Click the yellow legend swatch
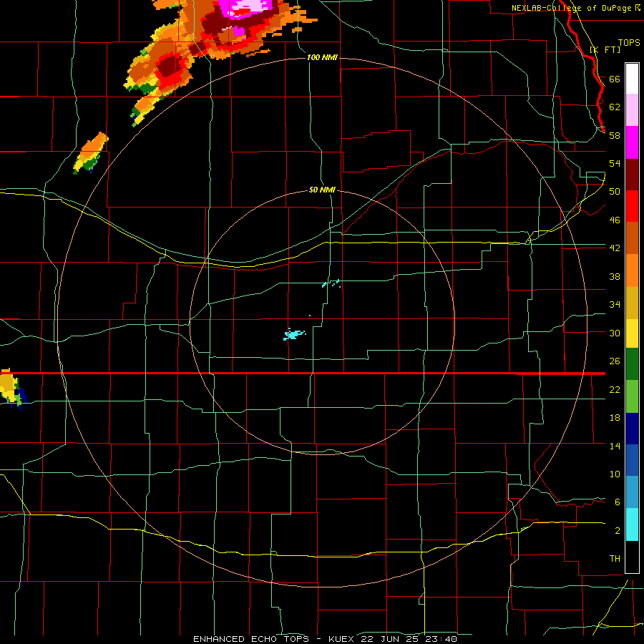Image resolution: width=644 pixels, height=644 pixels. [x=632, y=333]
